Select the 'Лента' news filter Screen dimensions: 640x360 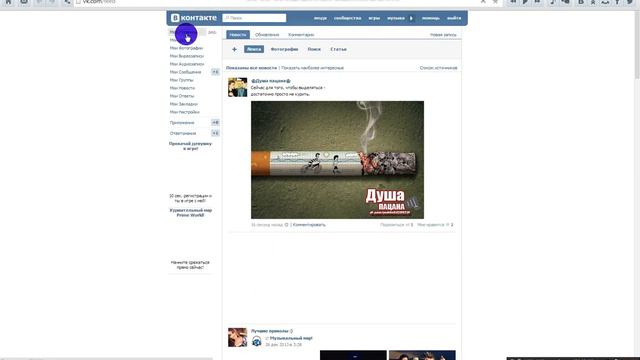click(x=254, y=49)
